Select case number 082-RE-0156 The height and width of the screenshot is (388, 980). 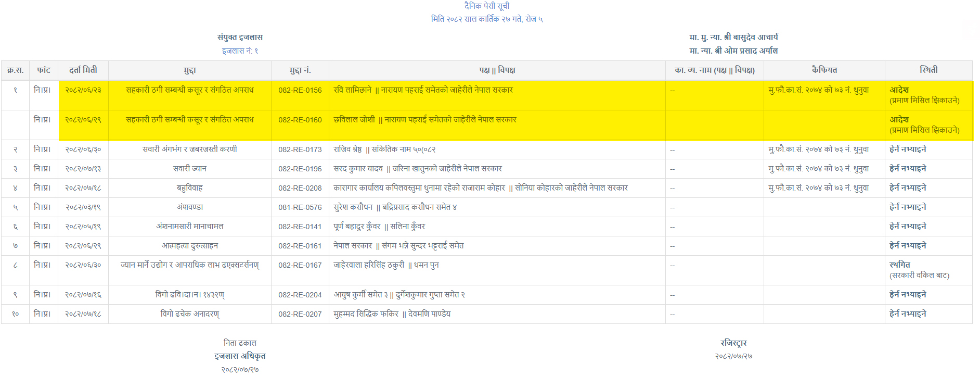[300, 90]
